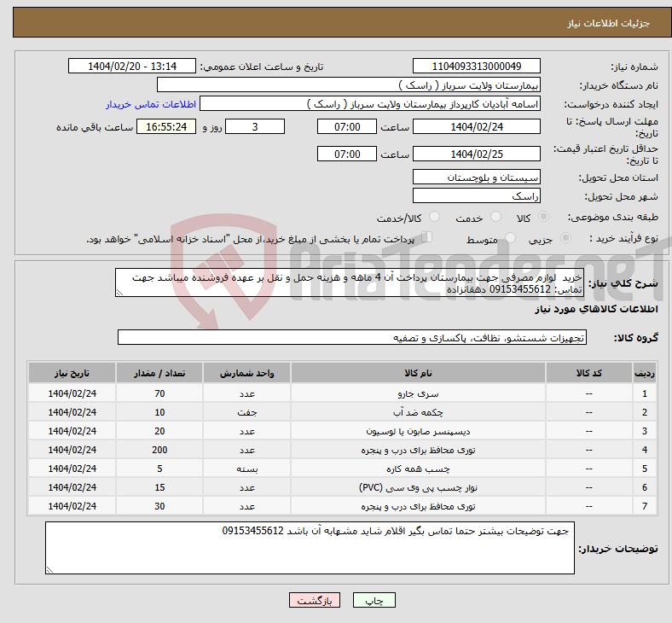Click the استان محل تحویل field سیستان و بلوچستان

[x=476, y=177]
